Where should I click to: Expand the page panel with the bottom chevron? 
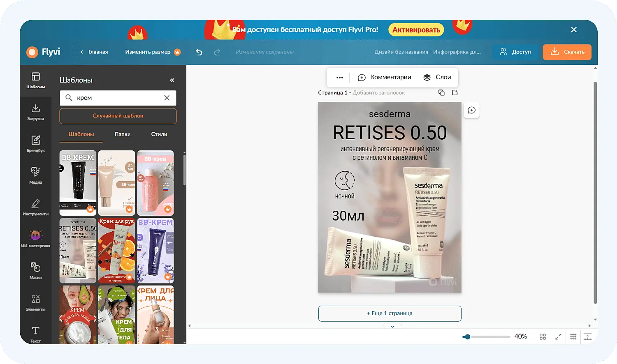(392, 327)
